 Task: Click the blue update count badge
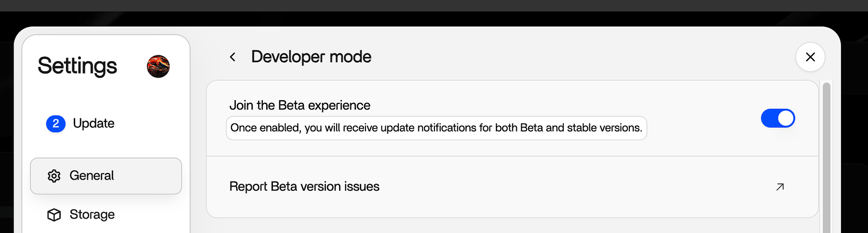[56, 124]
